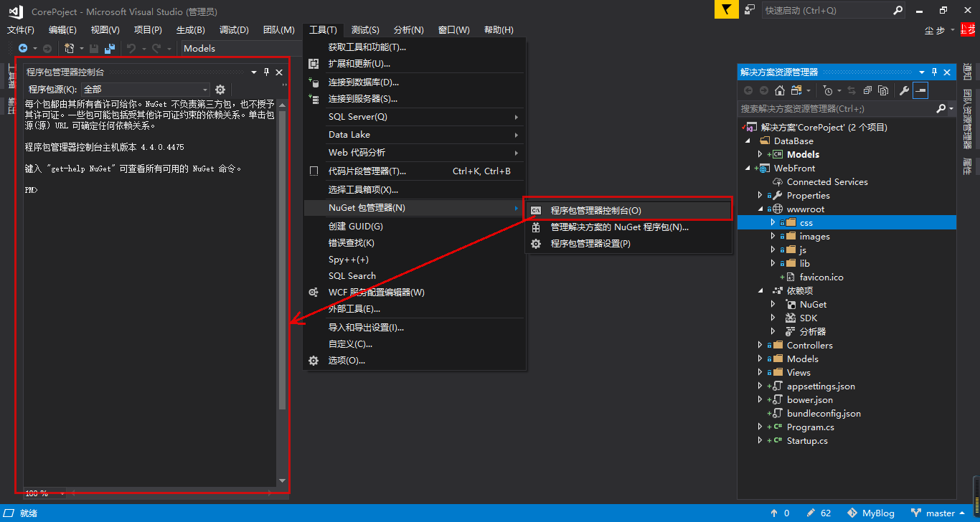Click the pending changes pencil showing 62
Screen dimensions: 980x522
819,513
